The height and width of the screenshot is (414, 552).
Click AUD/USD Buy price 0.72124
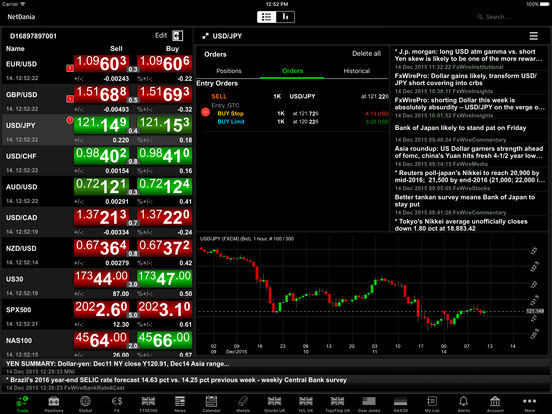pyautogui.click(x=164, y=187)
